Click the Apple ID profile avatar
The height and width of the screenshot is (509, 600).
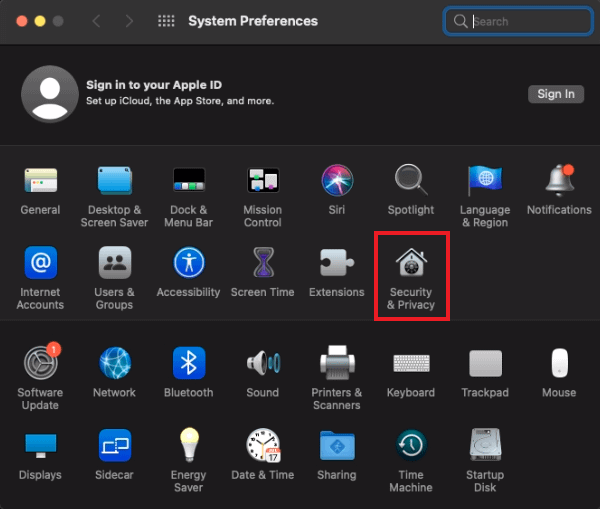[50, 94]
